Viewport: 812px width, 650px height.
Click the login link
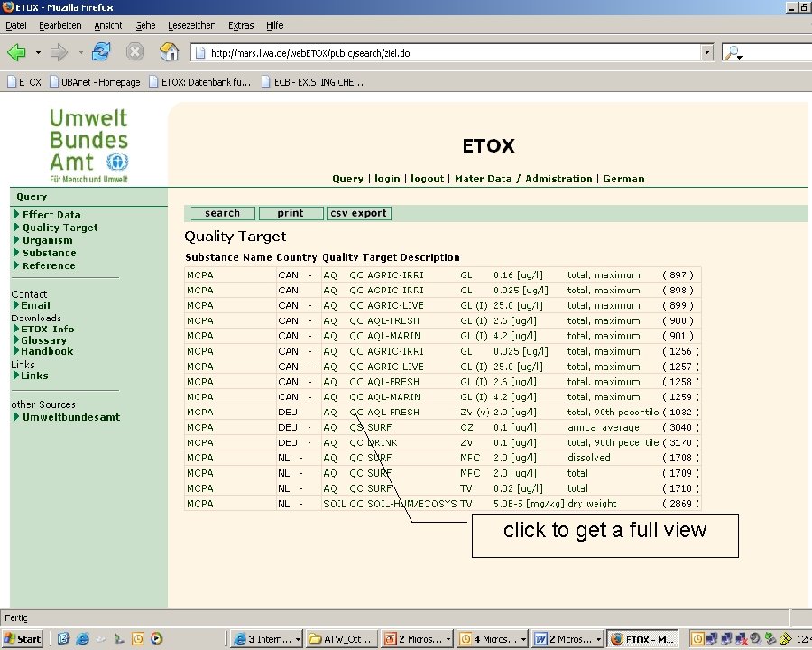[387, 179]
